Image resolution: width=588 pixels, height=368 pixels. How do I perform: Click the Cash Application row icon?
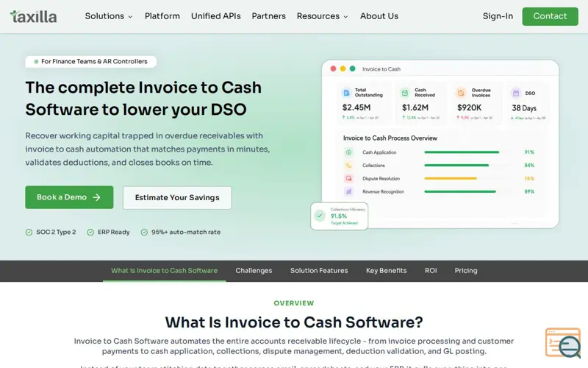point(348,152)
